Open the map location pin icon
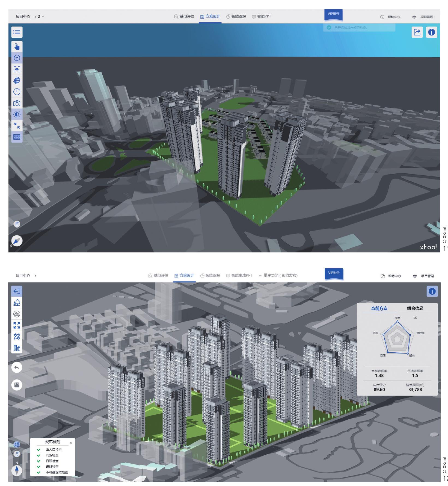 17,103
